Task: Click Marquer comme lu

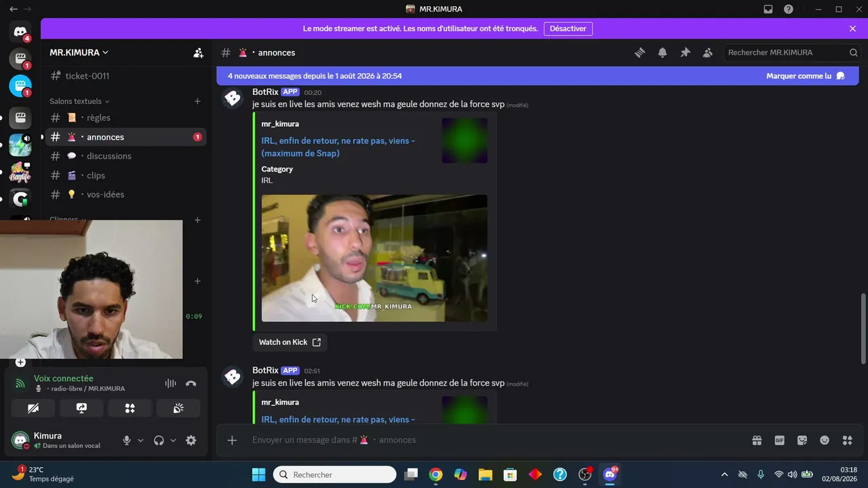Action: point(806,76)
